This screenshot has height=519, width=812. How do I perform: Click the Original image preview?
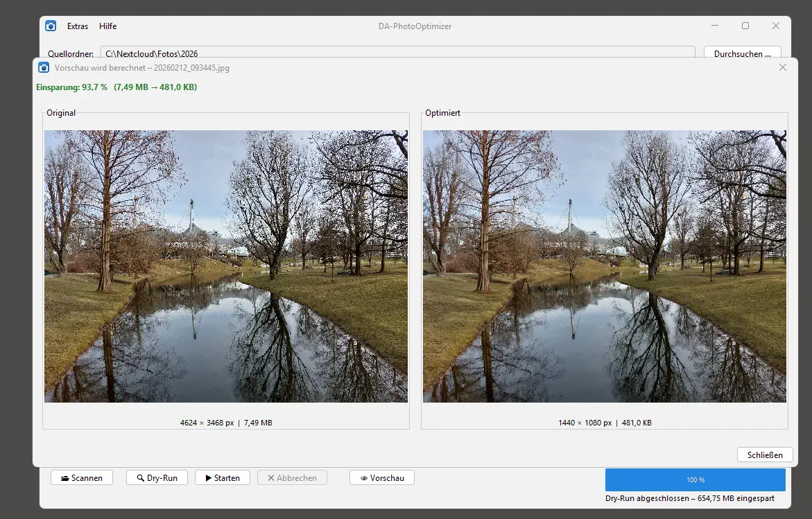click(226, 266)
